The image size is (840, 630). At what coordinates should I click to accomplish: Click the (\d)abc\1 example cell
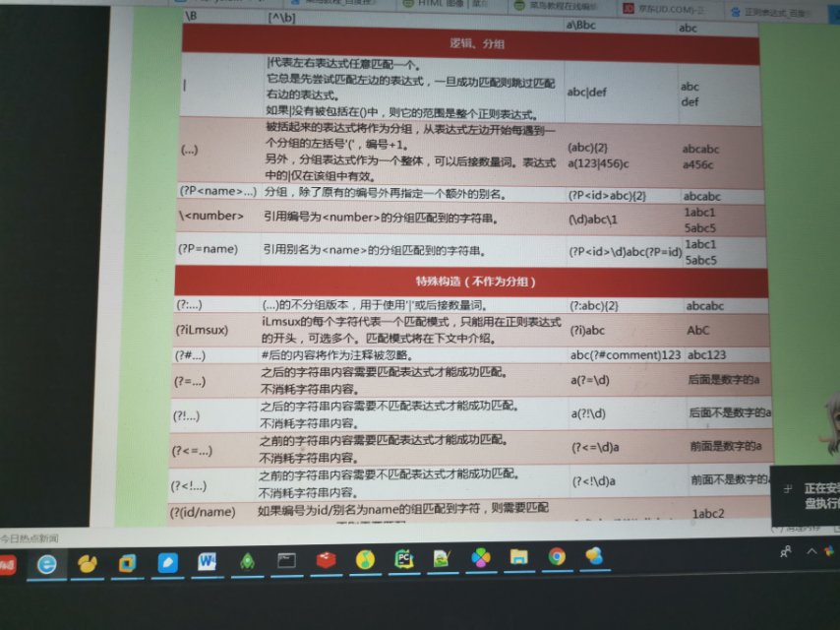[x=593, y=220]
